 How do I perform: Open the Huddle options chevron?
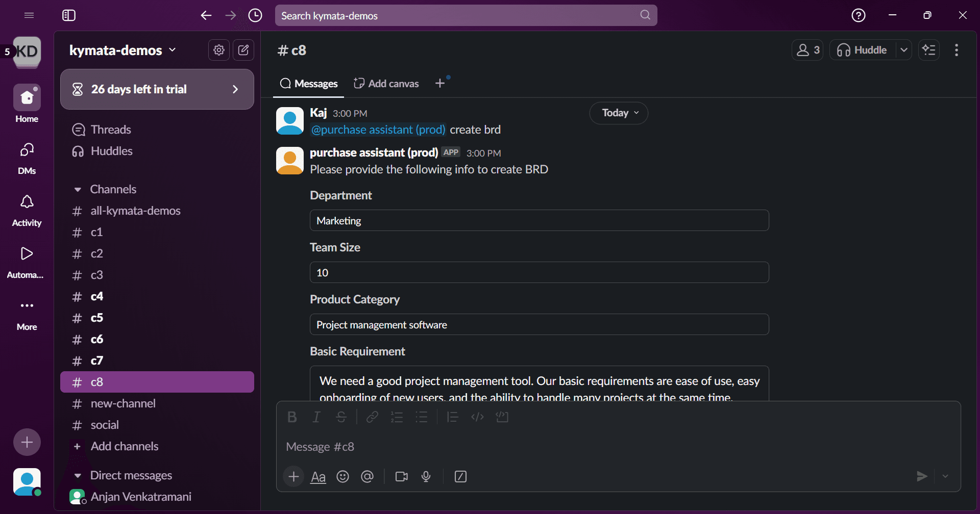pos(904,50)
